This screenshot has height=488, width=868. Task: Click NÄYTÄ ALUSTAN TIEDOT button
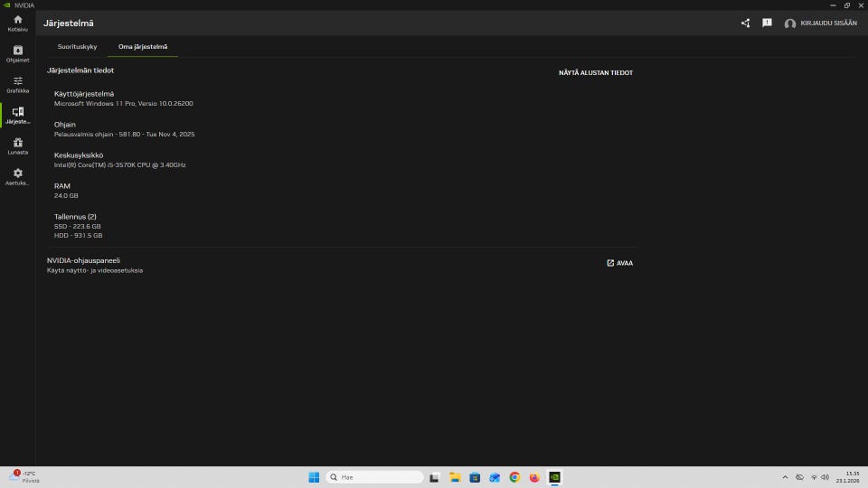596,72
